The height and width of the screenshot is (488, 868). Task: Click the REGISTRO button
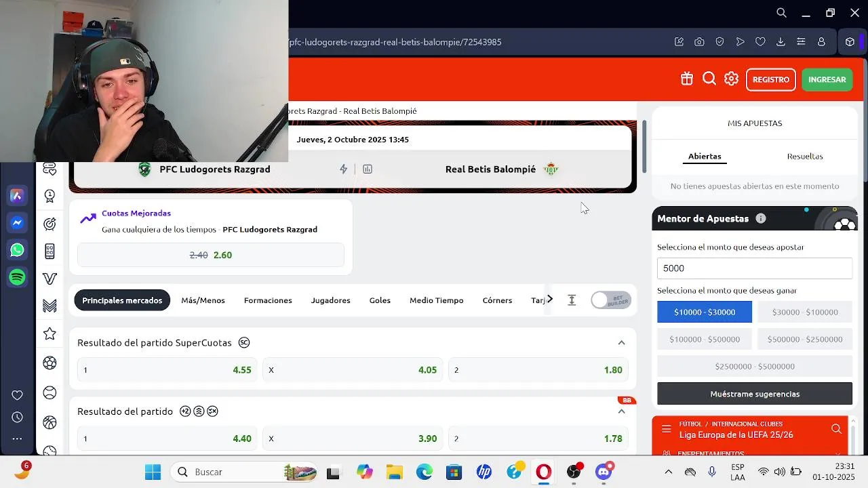[771, 79]
